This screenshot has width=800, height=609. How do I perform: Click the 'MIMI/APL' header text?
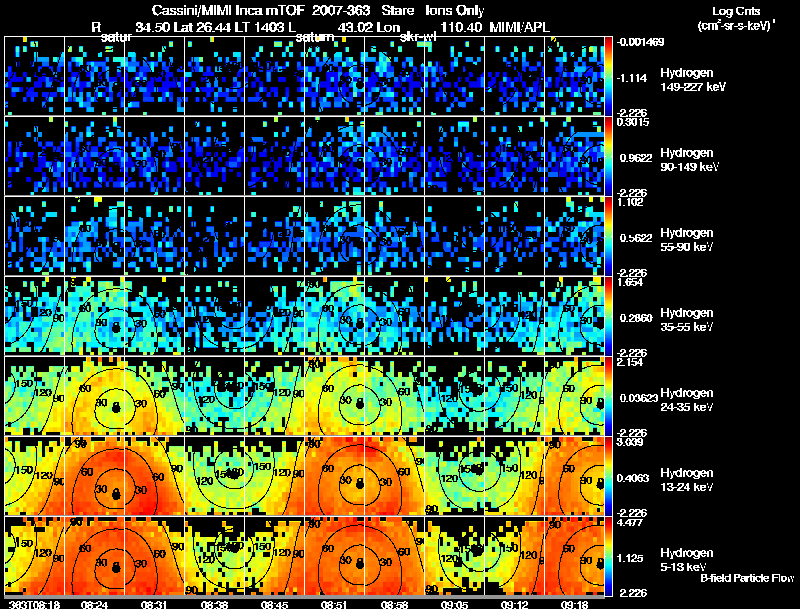[519, 27]
